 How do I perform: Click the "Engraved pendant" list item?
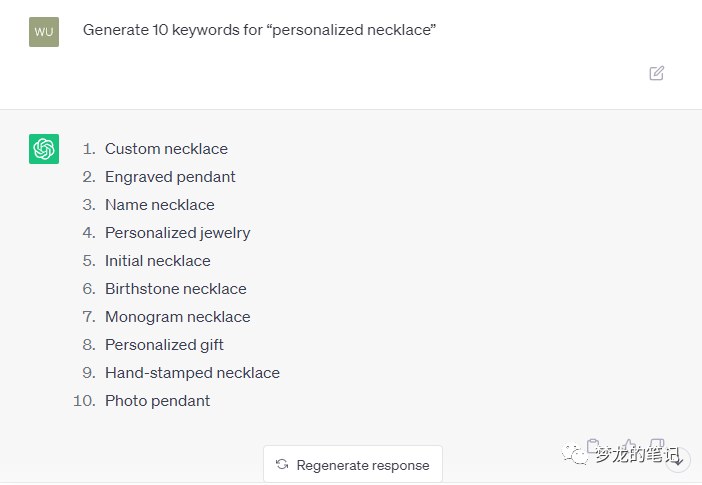(x=170, y=177)
